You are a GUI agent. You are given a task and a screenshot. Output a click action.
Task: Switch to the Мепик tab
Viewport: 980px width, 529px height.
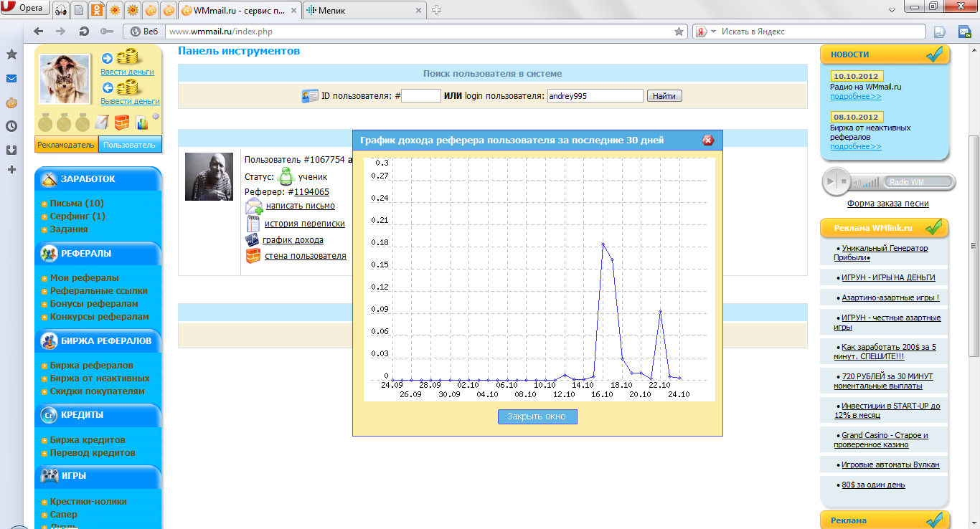pos(364,10)
